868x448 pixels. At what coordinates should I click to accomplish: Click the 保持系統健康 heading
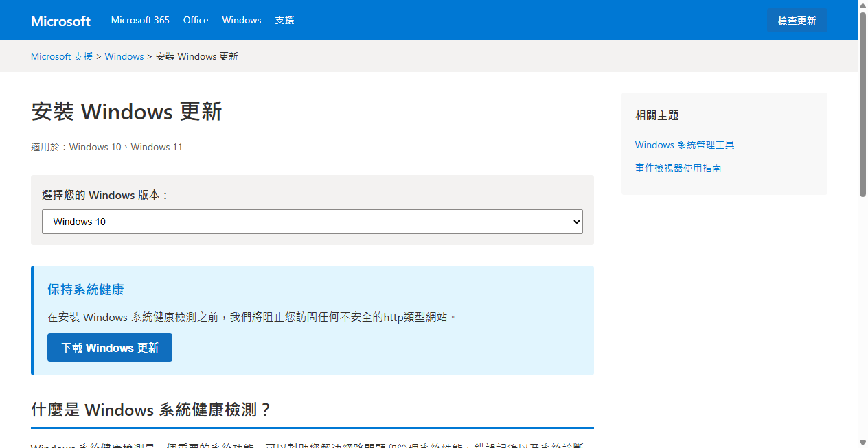point(86,290)
